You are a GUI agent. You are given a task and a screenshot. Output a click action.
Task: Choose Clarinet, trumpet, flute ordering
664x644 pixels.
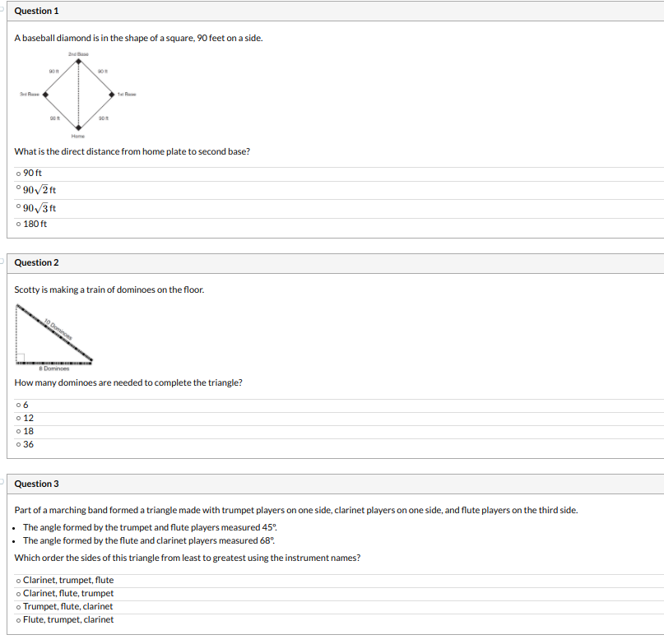tap(18, 579)
